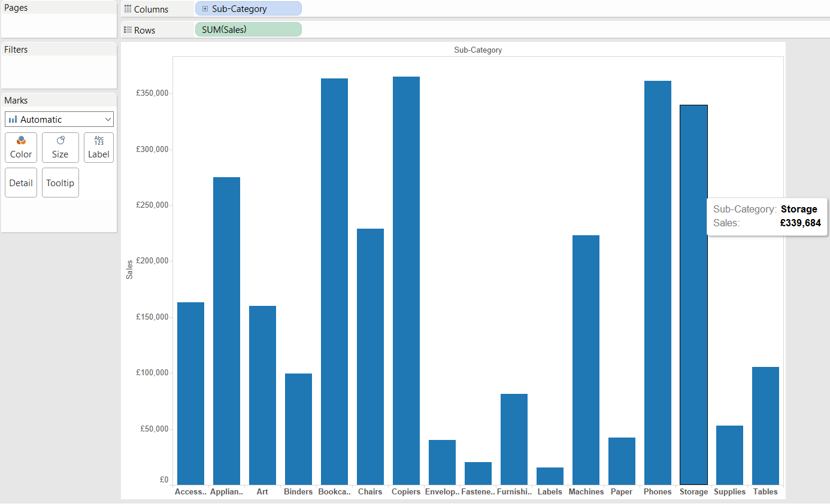This screenshot has height=504, width=830.
Task: Select the Supplies bar
Action: [729, 455]
